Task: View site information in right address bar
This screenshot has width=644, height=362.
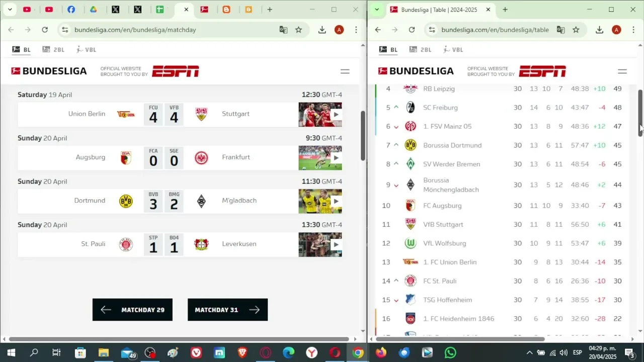Action: click(x=432, y=30)
